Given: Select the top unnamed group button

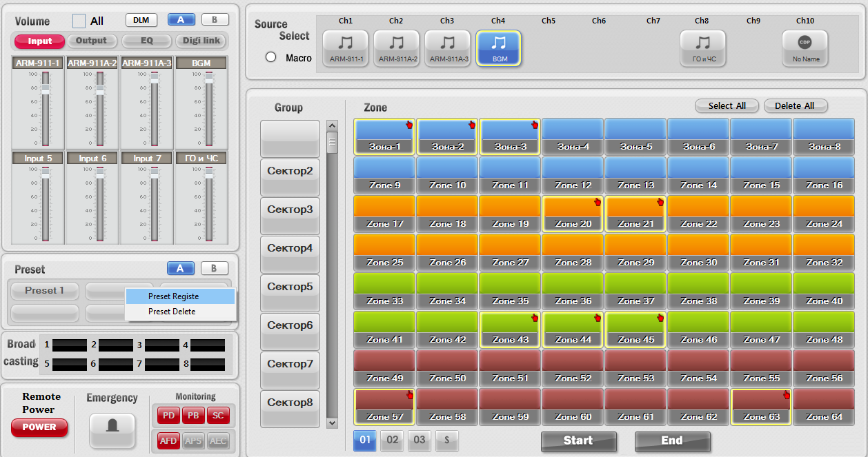Looking at the screenshot, I should point(290,139).
